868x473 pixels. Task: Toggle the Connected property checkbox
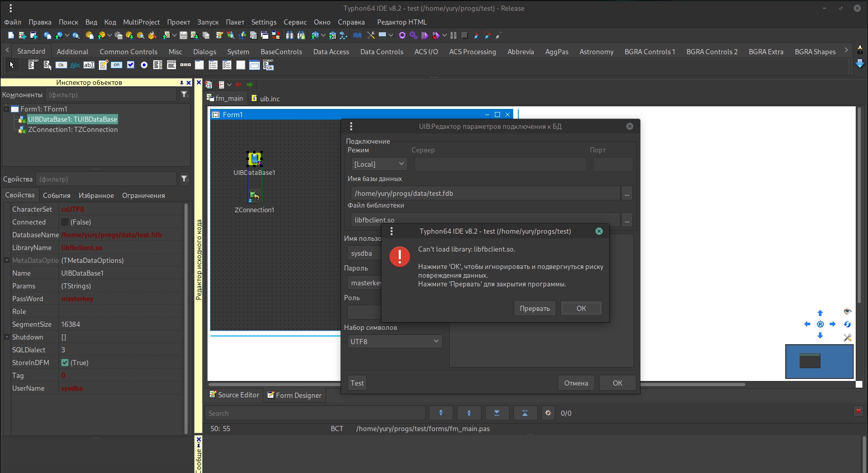[x=65, y=222]
